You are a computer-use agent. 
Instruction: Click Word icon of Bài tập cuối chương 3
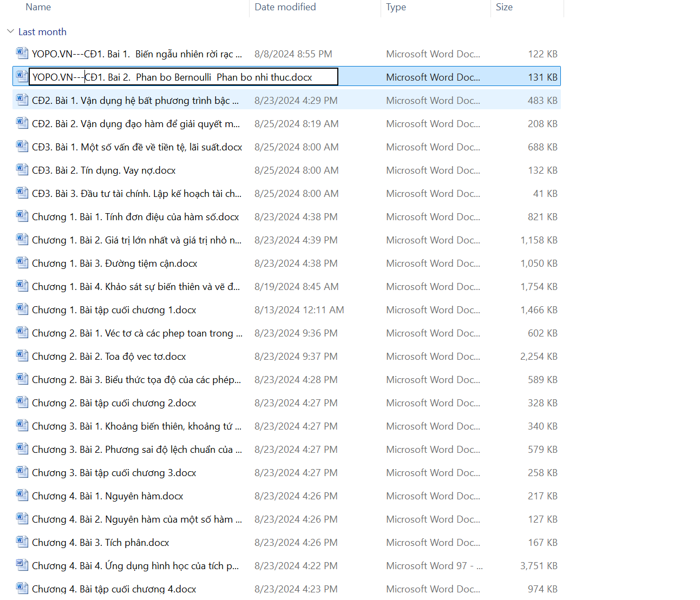(x=22, y=472)
